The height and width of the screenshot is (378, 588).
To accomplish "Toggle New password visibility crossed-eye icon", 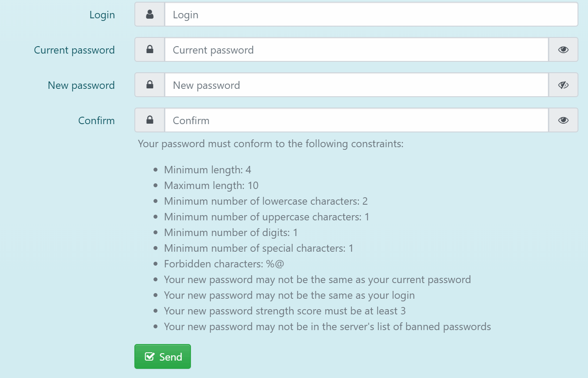I will [563, 85].
